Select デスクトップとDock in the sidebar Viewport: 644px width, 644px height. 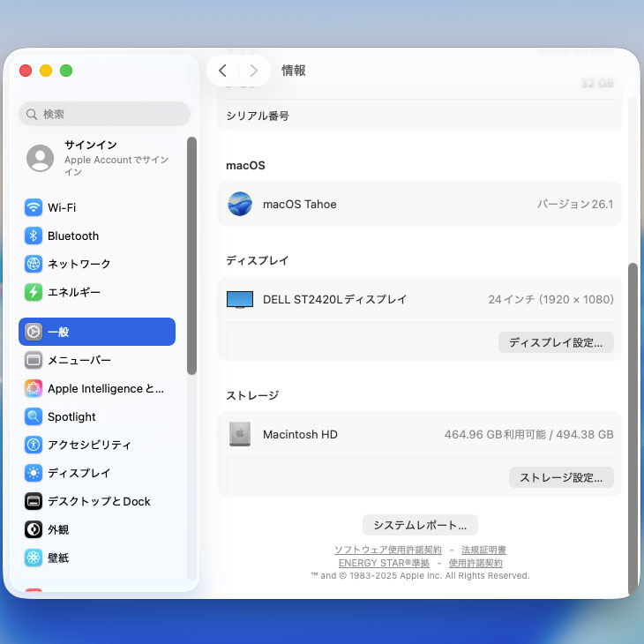97,501
